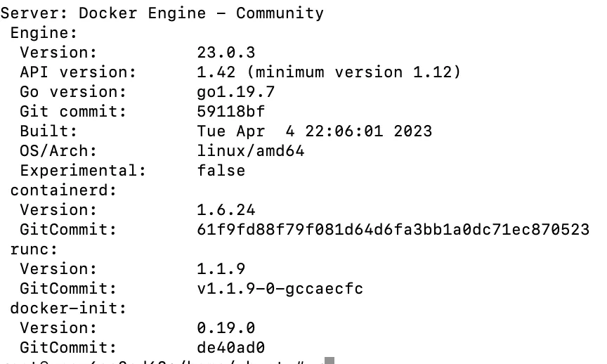The height and width of the screenshot is (364, 607).
Task: Click the 'runc:' section label
Action: (x=34, y=249)
